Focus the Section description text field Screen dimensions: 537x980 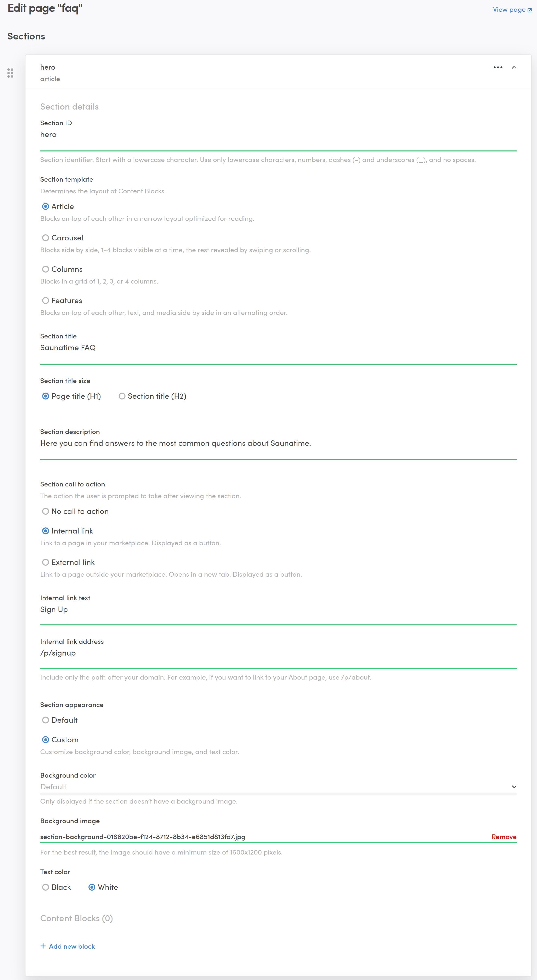[x=278, y=443]
